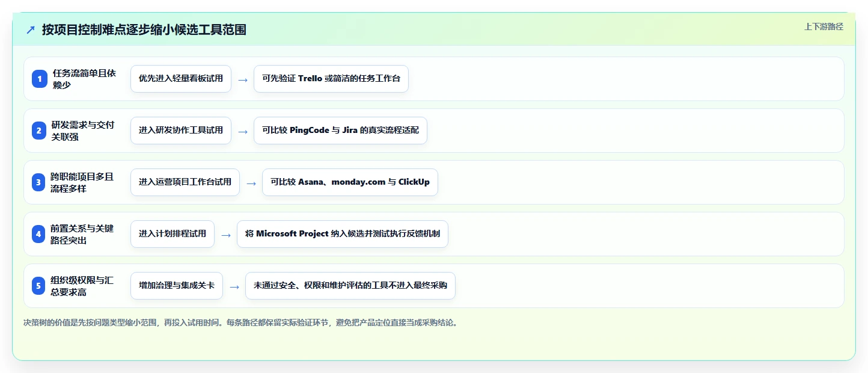Click the arrow icon beside the panel title
Screen dimensions: 868x373
(x=31, y=29)
